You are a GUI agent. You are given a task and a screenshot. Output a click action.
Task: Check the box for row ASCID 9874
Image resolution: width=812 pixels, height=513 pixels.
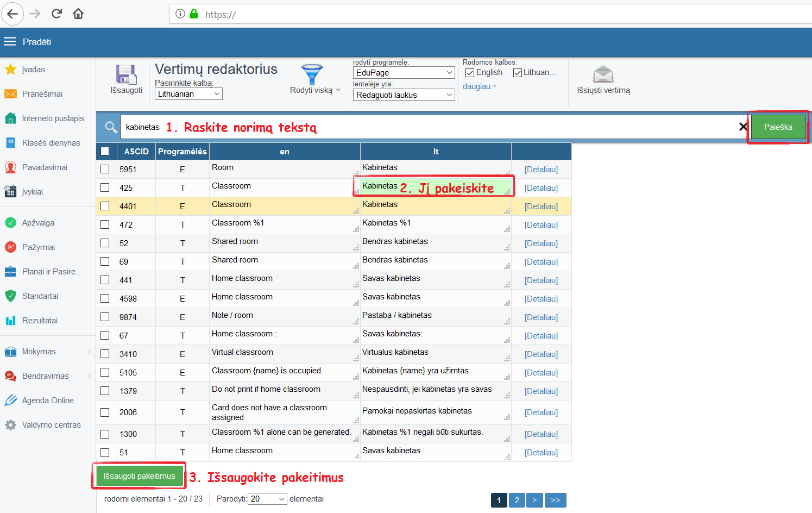tap(105, 317)
